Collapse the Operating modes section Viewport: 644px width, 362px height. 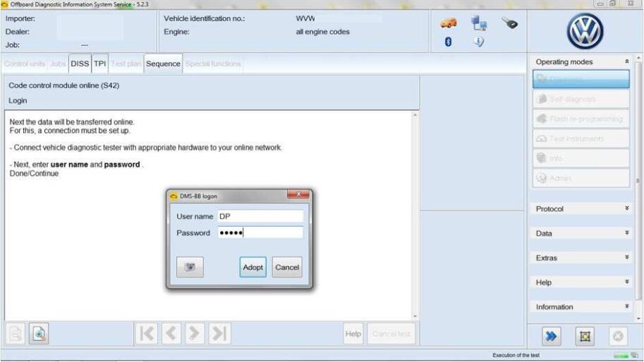pos(627,61)
